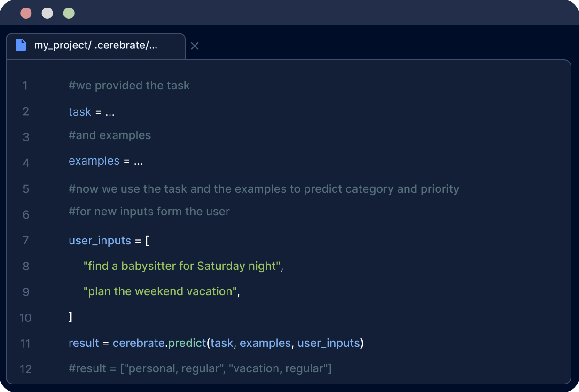Click the red window close dot
Image resolution: width=579 pixels, height=392 pixels.
point(26,13)
